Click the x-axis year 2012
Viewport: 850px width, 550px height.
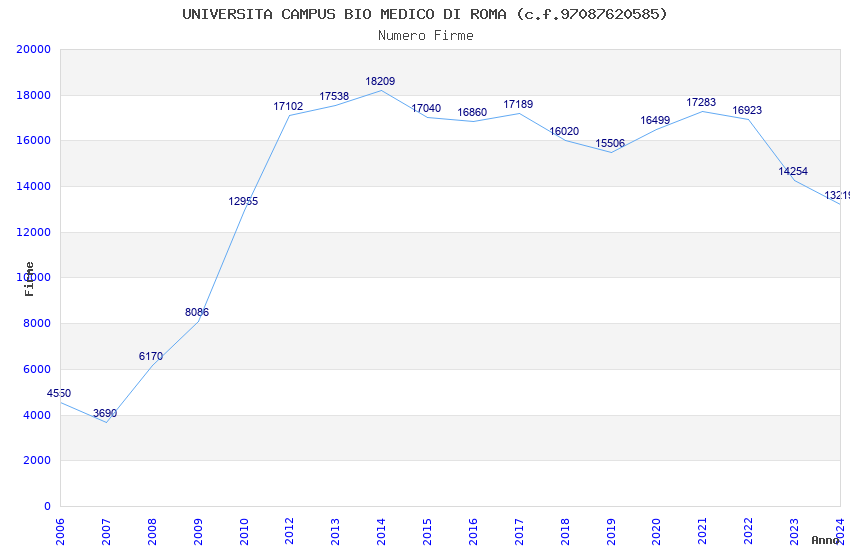click(289, 532)
